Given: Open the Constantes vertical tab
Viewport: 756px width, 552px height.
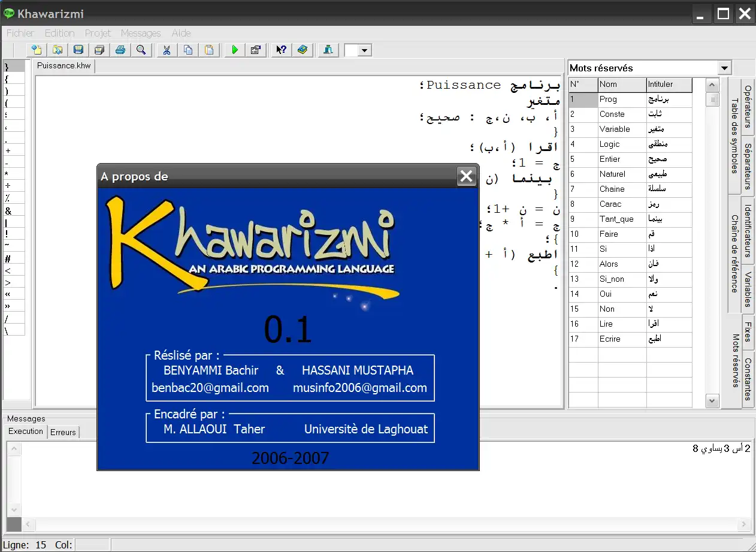Looking at the screenshot, I should pos(748,379).
